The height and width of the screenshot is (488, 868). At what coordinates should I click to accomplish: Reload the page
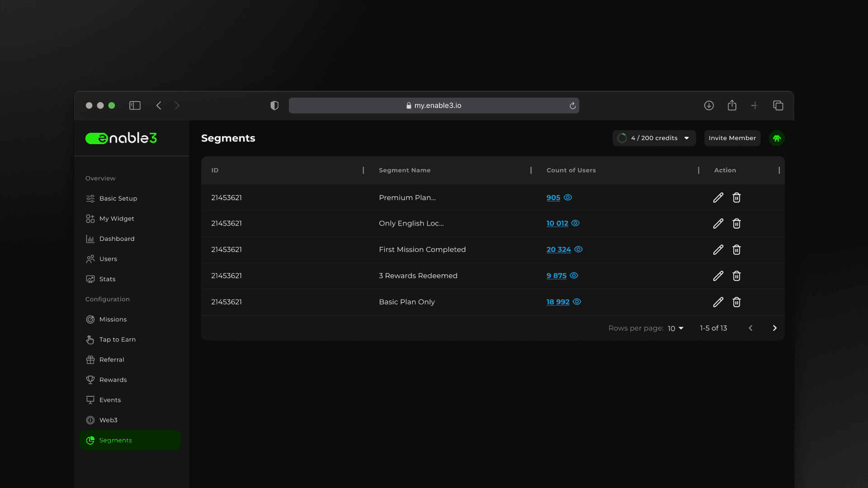pos(572,106)
